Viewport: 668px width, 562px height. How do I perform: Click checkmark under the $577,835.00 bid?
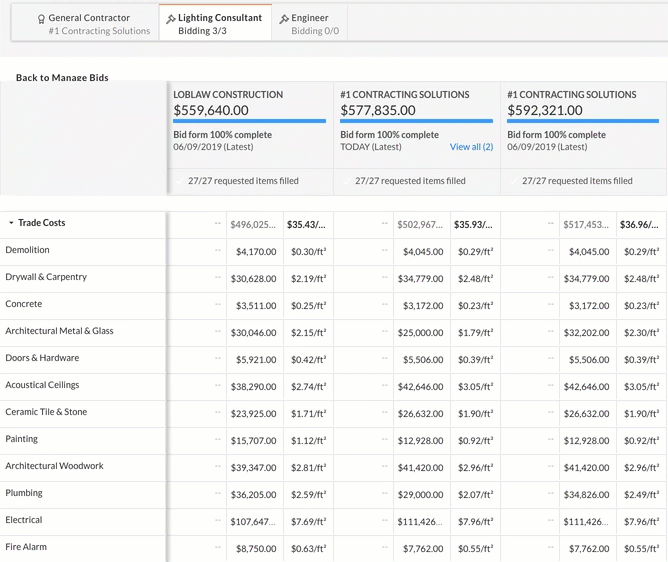click(x=347, y=181)
